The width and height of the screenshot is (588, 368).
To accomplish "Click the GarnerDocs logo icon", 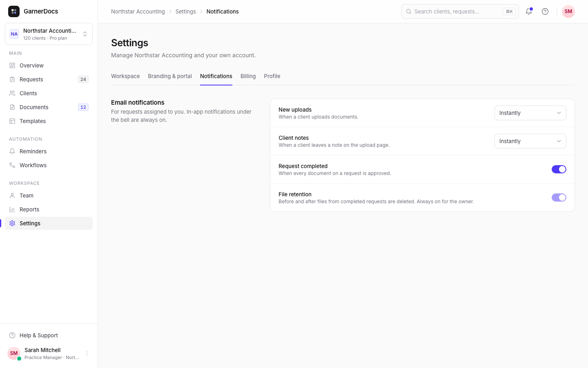I will tap(14, 11).
